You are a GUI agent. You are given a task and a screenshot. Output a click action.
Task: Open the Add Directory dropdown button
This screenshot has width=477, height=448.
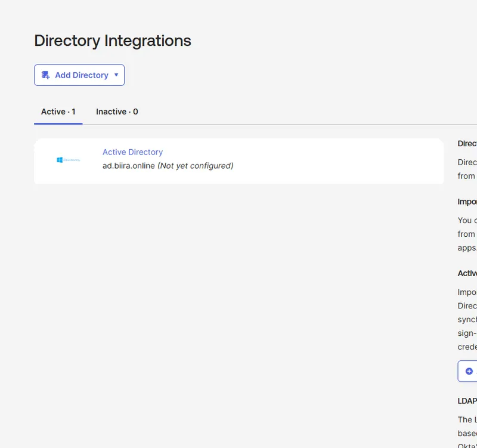click(x=79, y=75)
